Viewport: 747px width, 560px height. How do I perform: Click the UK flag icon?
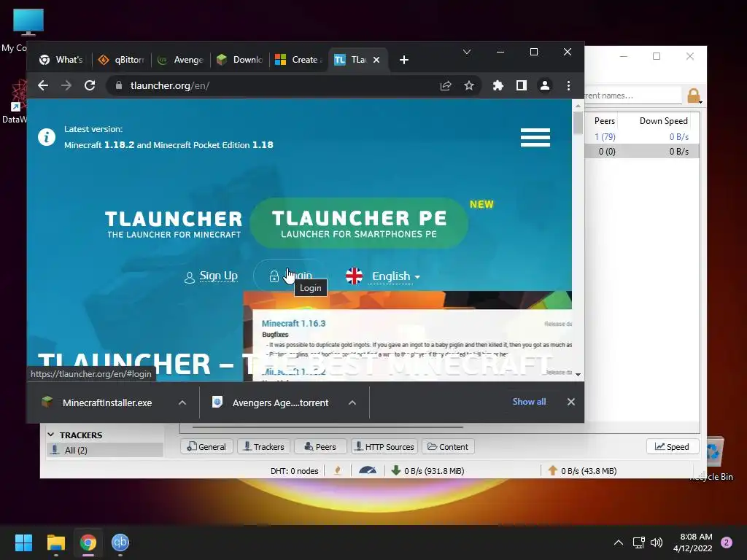[x=354, y=276]
